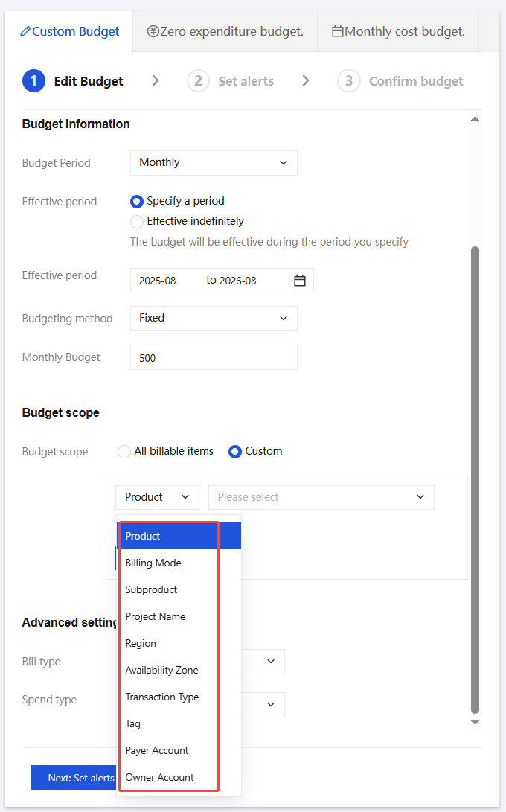Expand the Budgeting method Fixed dropdown
506x812 pixels.
214,319
